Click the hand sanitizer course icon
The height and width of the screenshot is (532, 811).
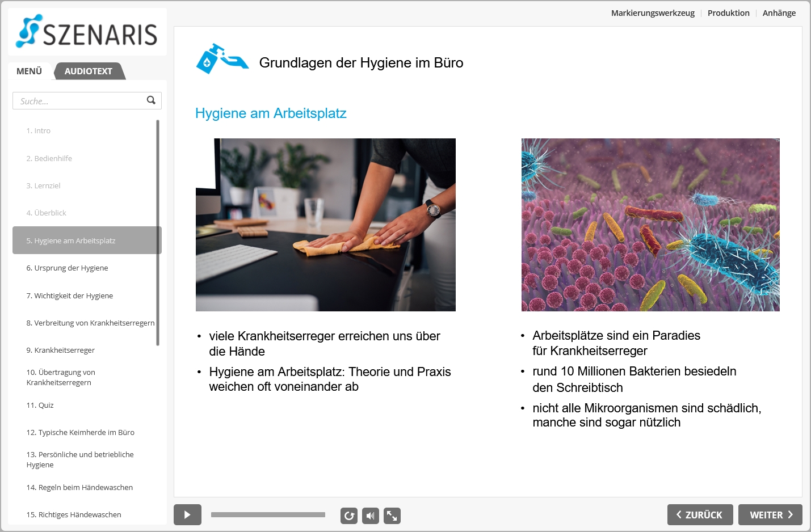[222, 59]
